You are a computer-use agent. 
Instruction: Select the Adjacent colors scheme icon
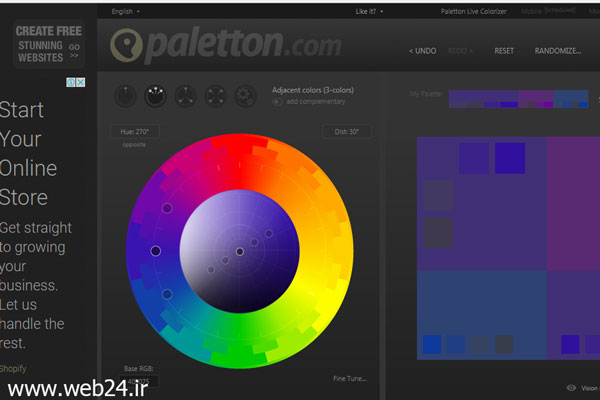click(155, 96)
